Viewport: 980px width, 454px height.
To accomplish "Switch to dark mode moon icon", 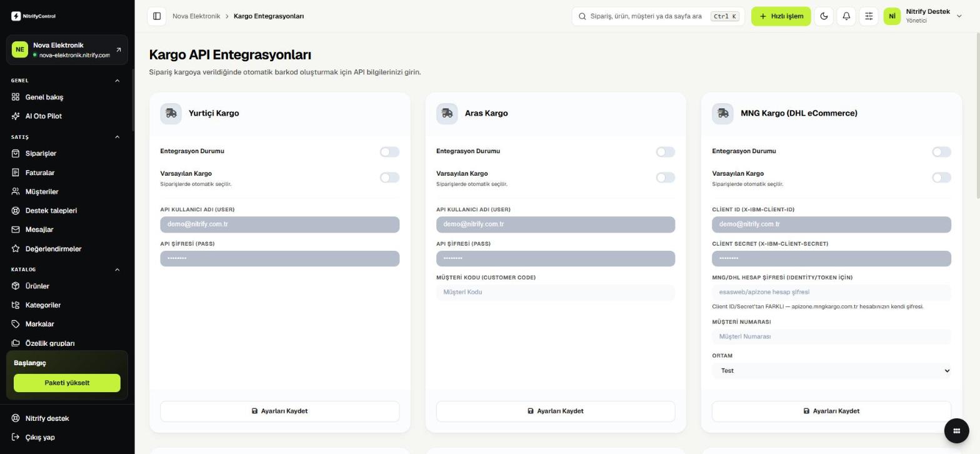I will (824, 16).
